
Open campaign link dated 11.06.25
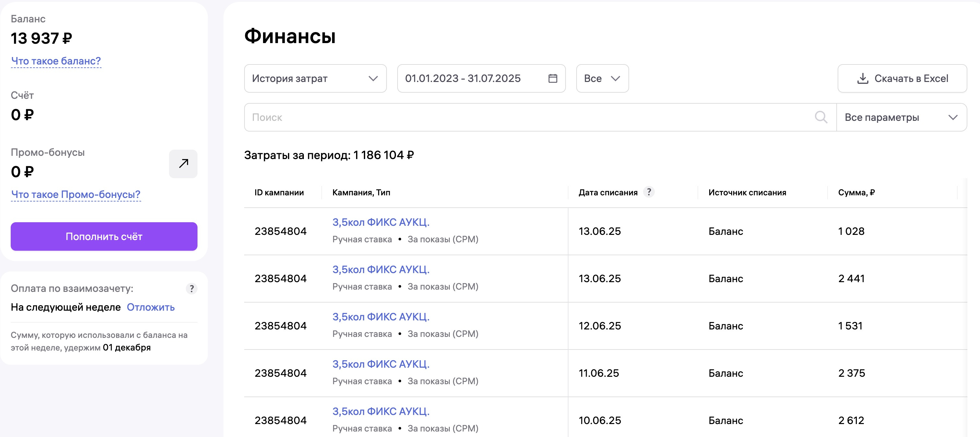(381, 364)
